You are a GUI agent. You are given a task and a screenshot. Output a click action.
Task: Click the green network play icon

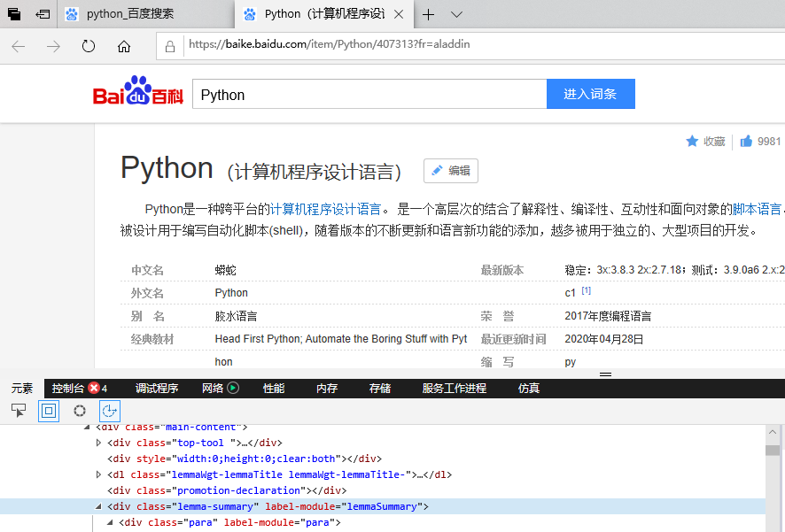[x=233, y=388]
